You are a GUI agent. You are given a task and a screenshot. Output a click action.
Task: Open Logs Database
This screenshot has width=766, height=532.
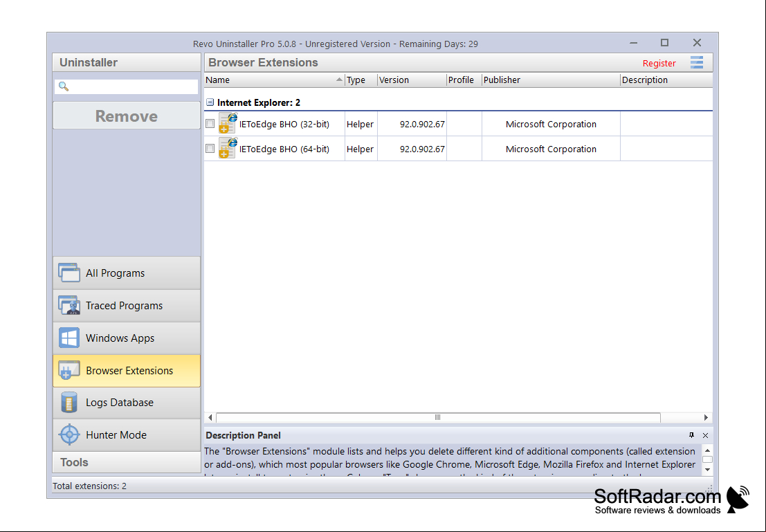click(x=127, y=403)
